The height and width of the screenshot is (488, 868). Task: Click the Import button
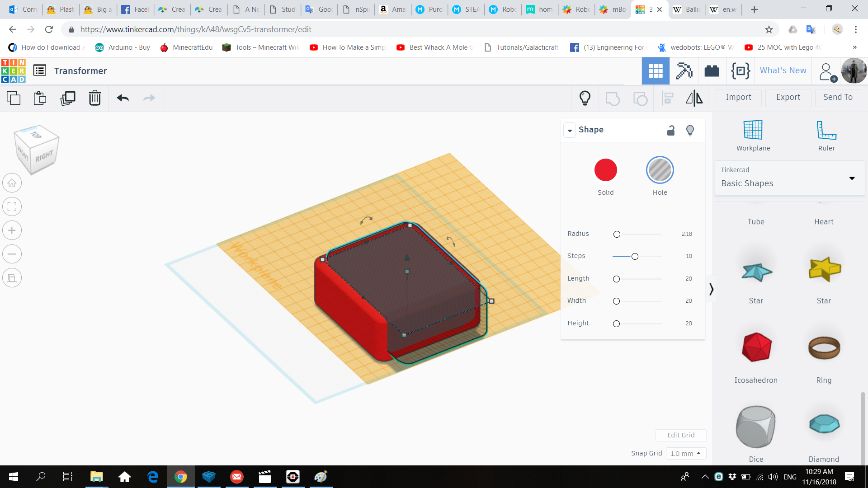pos(738,97)
